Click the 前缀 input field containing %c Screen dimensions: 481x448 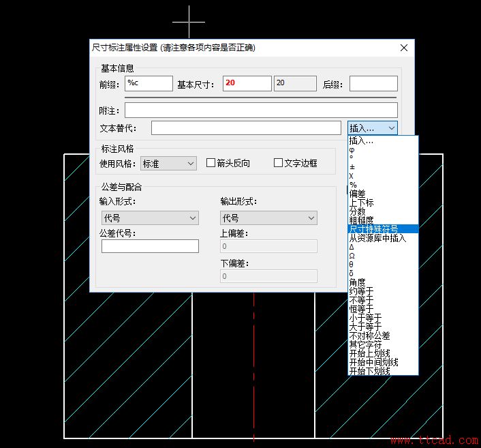149,83
